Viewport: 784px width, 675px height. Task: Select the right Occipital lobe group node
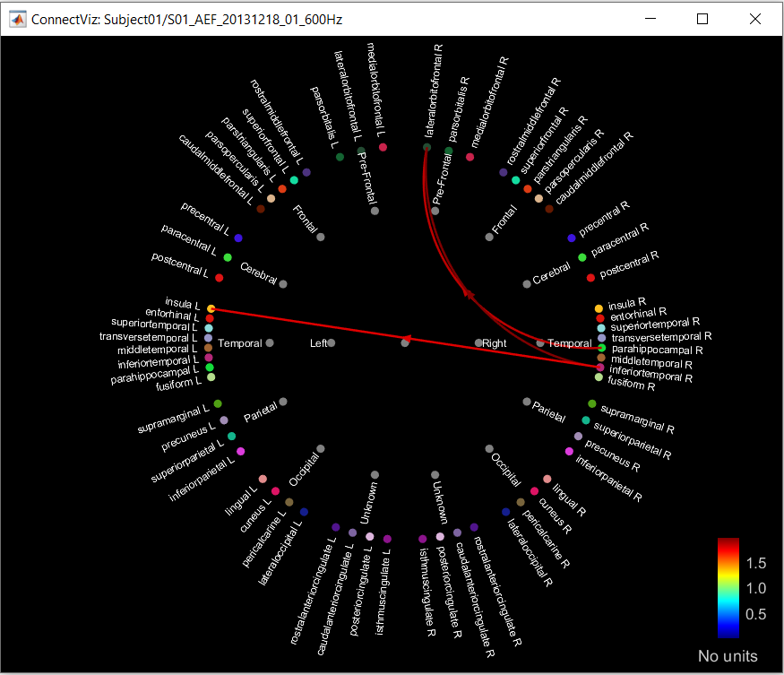[x=489, y=448]
